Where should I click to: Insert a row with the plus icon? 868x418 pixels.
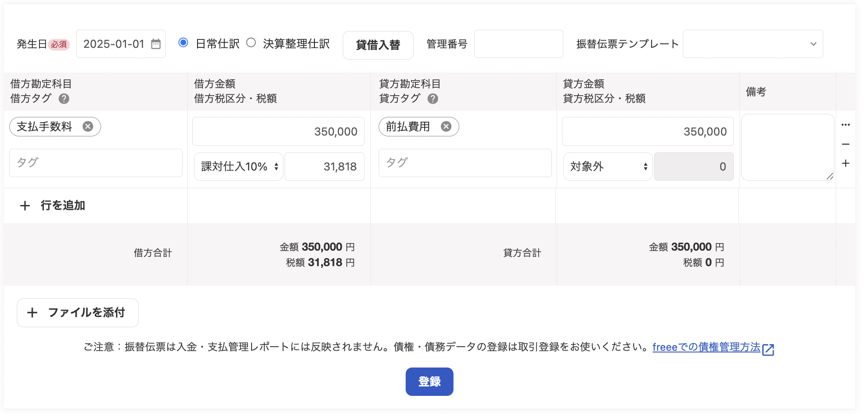click(845, 163)
